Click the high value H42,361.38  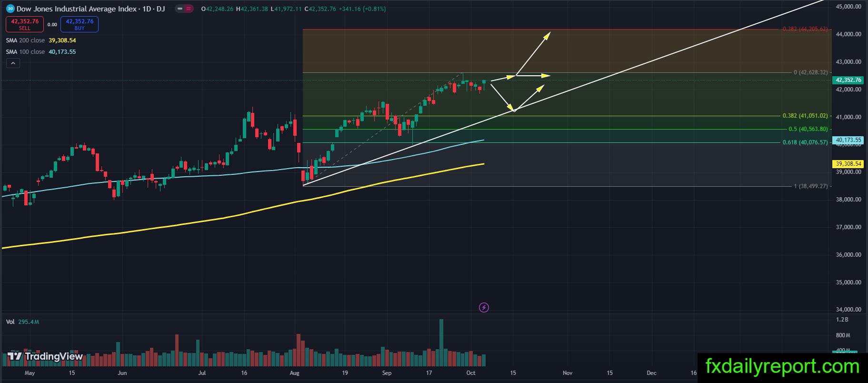252,9
